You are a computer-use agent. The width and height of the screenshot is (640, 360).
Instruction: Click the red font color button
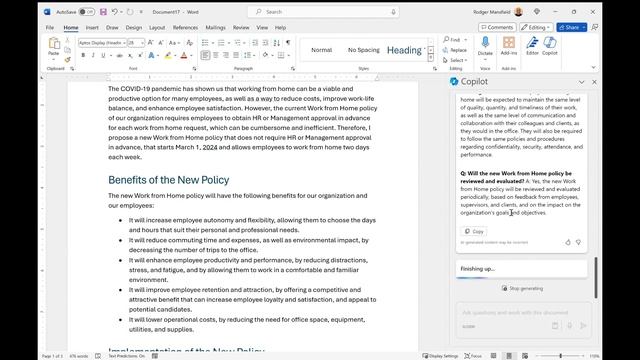coord(184,55)
